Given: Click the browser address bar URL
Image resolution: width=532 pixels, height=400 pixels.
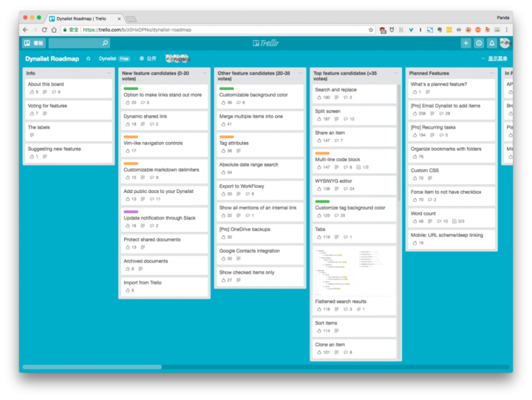Looking at the screenshot, I should coord(137,30).
